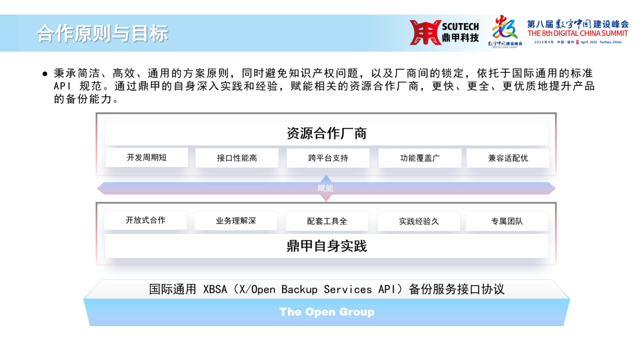Select the bullet paragraph starting with 秉承简洁
This screenshot has width=644, height=362.
(322, 86)
